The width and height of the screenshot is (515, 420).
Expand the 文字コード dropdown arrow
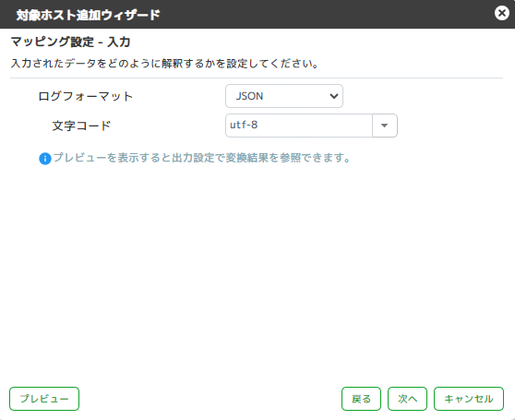click(x=385, y=126)
